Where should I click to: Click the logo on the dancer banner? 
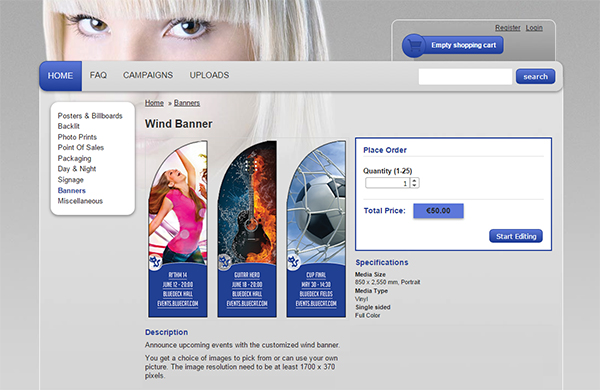[155, 262]
